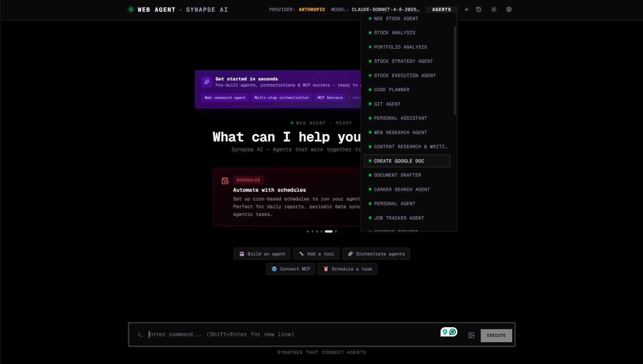
Task: Click the plus icon for new session
Action: pyautogui.click(x=466, y=9)
